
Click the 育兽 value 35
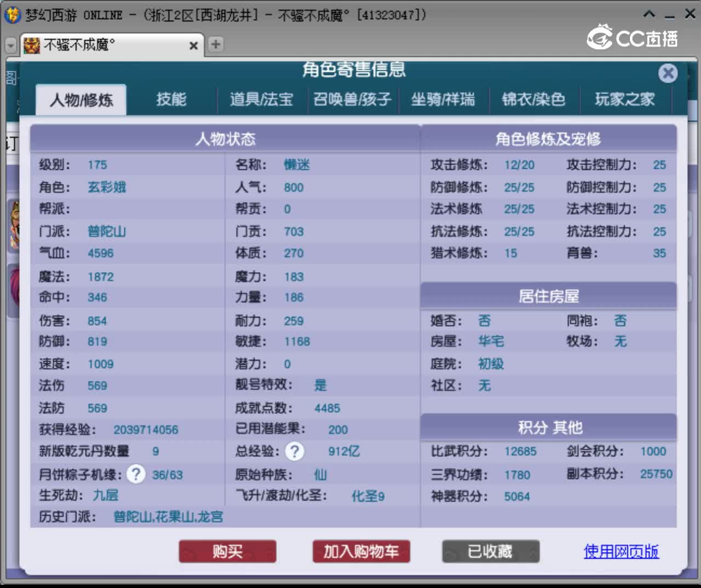[x=659, y=253]
